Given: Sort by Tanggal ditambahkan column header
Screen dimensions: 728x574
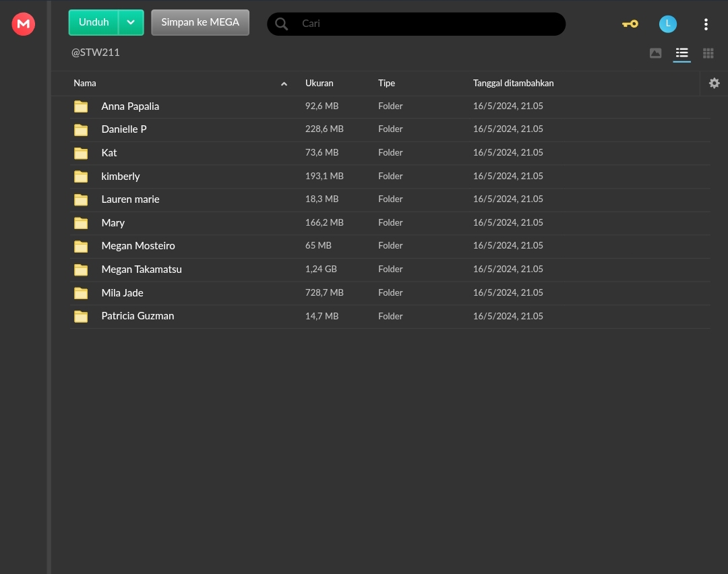Looking at the screenshot, I should pyautogui.click(x=513, y=84).
